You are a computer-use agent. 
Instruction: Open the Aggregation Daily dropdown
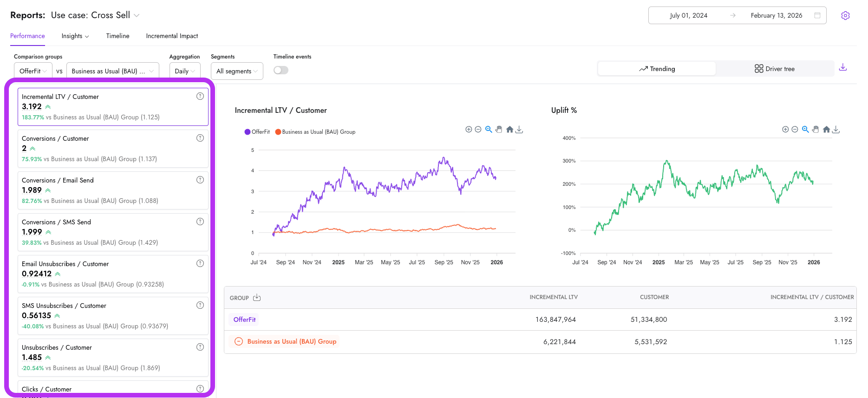coord(184,71)
